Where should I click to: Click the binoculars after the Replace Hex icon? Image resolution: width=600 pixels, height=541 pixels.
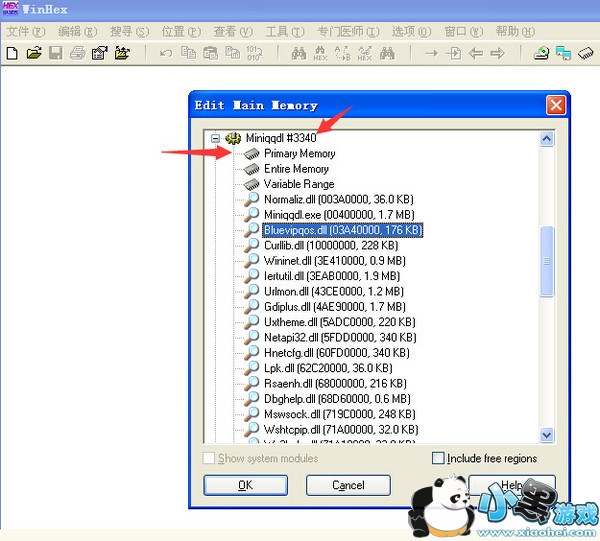coord(387,53)
